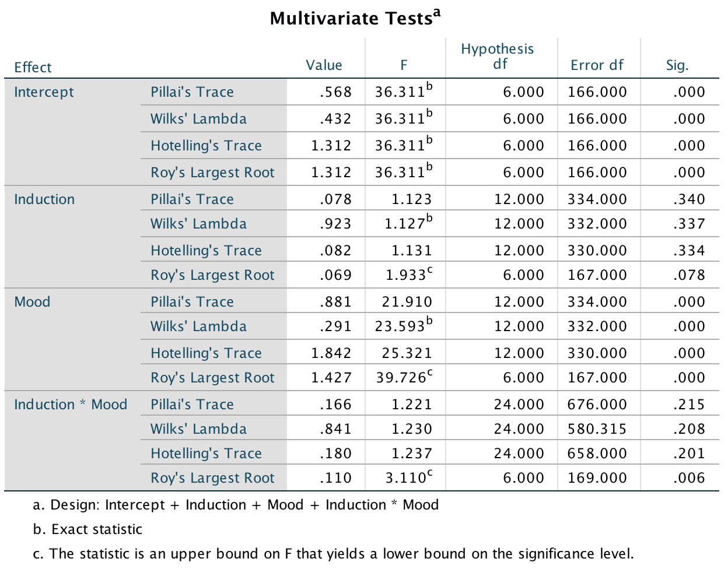Viewport: 728px width, 569px height.
Task: Select the Hypothesis df column header
Action: [x=497, y=57]
